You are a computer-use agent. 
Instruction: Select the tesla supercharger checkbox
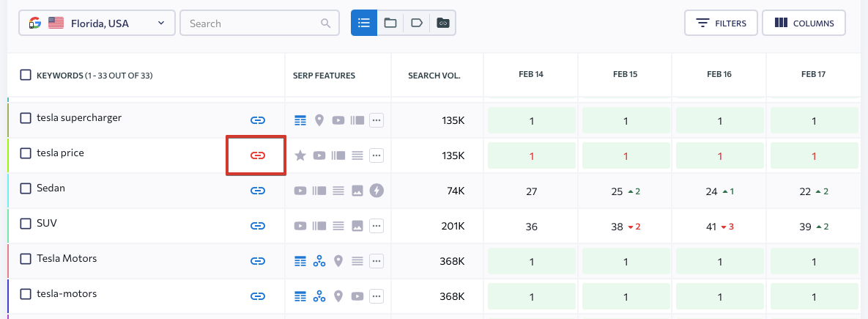coord(26,118)
